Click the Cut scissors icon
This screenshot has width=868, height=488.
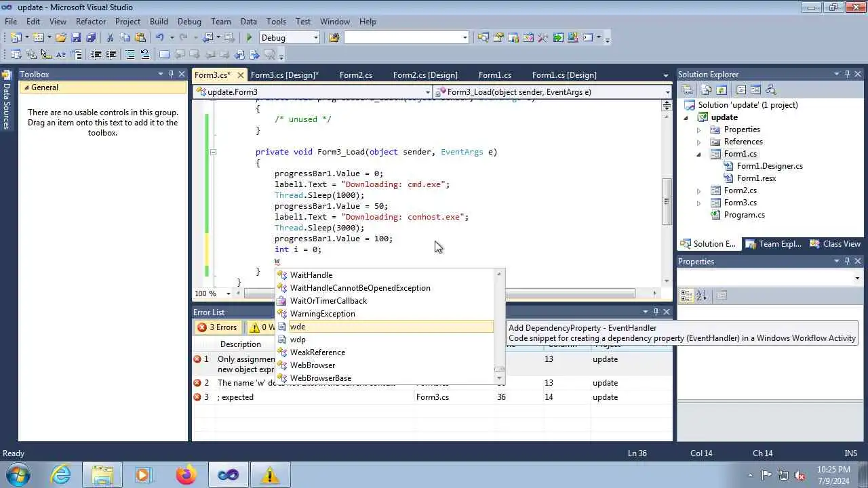pos(111,38)
